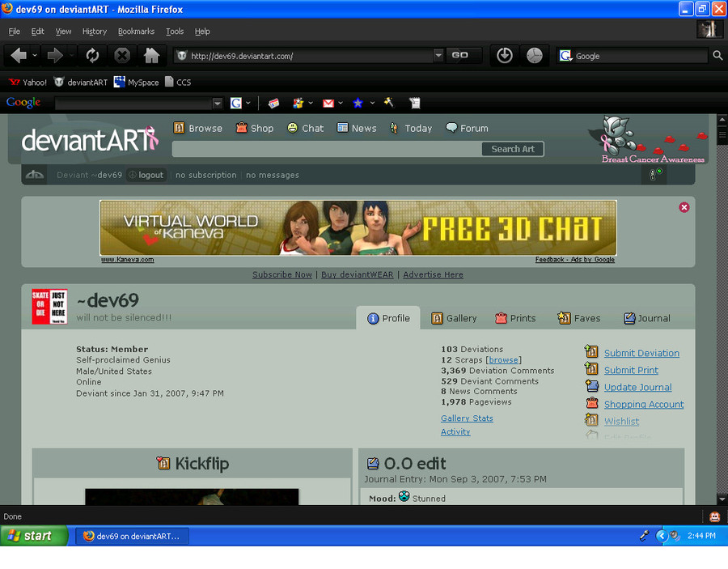Switch to the Gallery tab
This screenshot has width=728, height=569.
pyautogui.click(x=454, y=318)
